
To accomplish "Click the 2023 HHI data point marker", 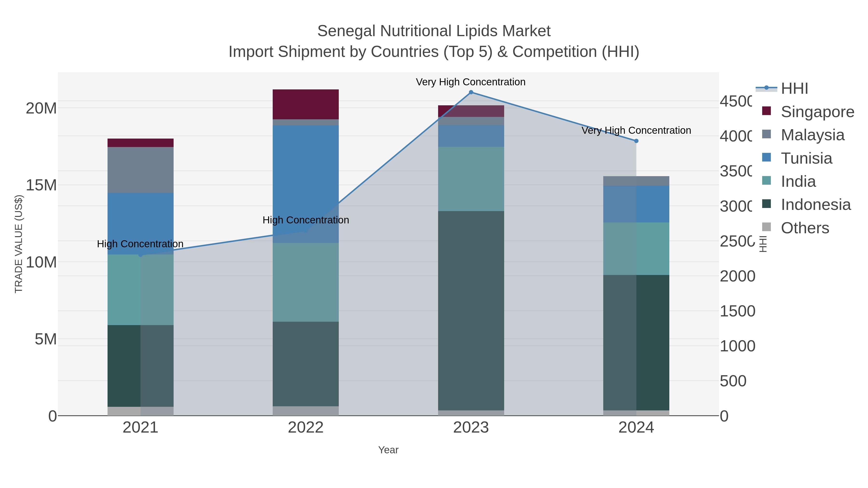I will (x=471, y=92).
